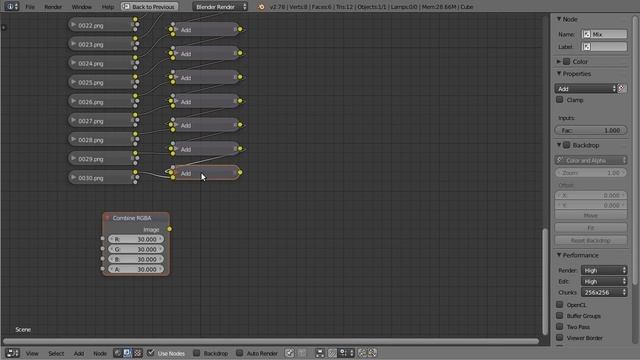The height and width of the screenshot is (360, 640).
Task: Open the Help menu
Action: click(x=108, y=7)
